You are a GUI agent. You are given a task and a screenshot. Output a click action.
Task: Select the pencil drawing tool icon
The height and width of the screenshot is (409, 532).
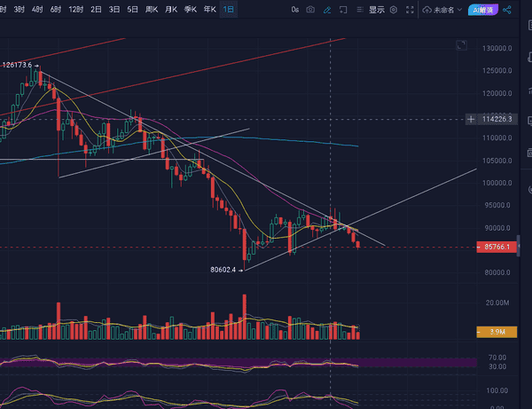326,10
